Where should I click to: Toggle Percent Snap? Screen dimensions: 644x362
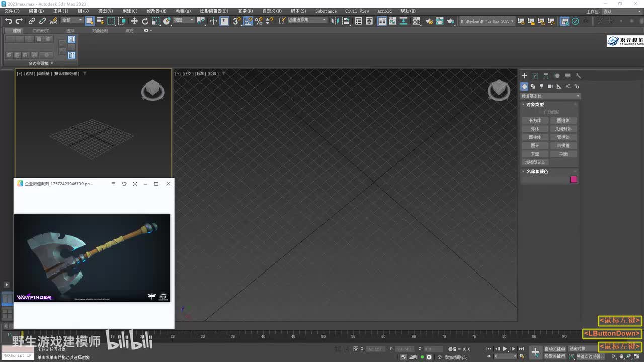(259, 21)
